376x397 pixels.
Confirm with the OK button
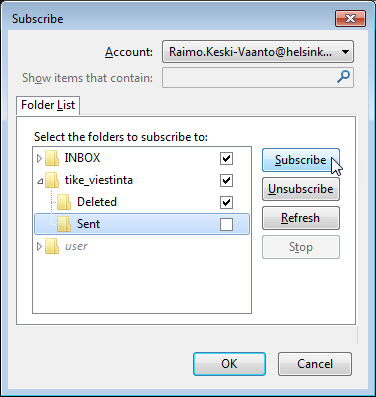point(229,364)
